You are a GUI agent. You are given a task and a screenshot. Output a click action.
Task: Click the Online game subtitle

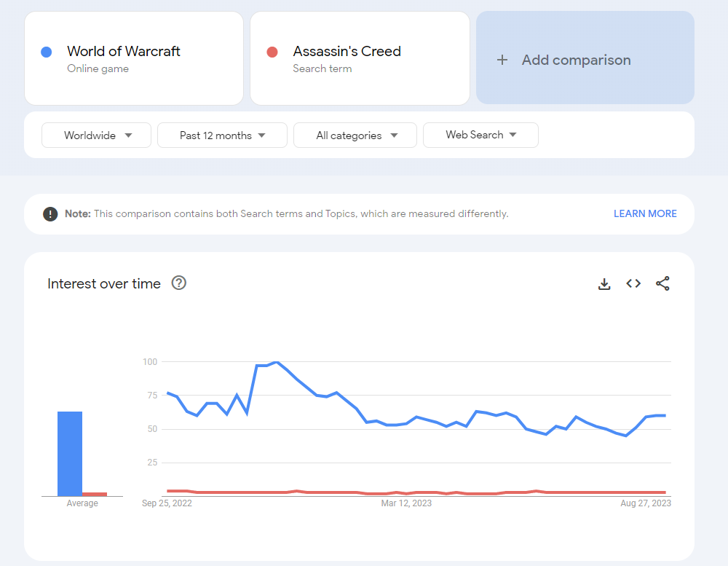click(x=98, y=68)
